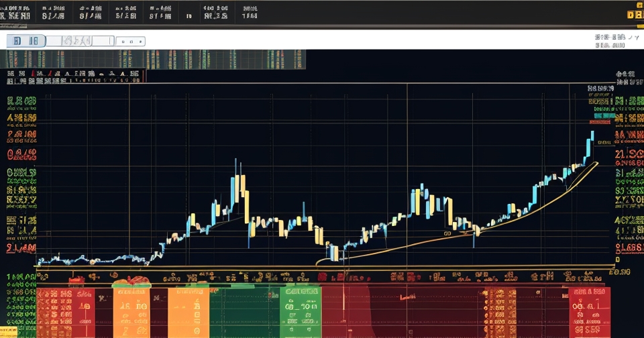Expand the first column in top dark header
The image size is (644, 338).
click(16, 13)
